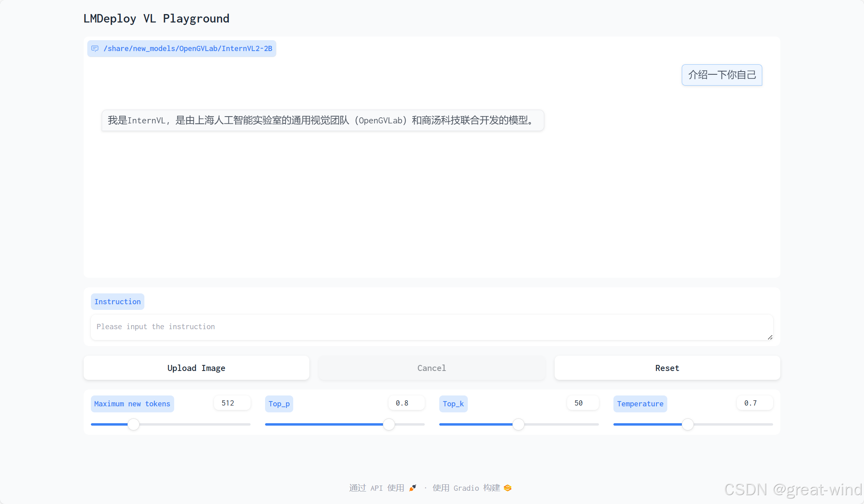Click the textarea resize handle corner
The image size is (864, 504).
click(x=770, y=337)
